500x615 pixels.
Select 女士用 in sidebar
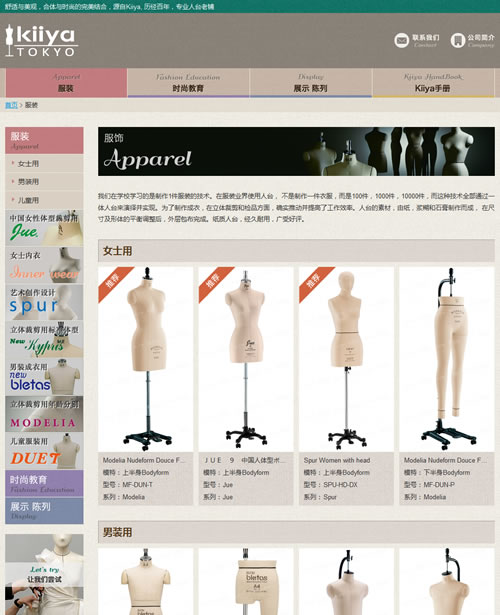pos(44,164)
